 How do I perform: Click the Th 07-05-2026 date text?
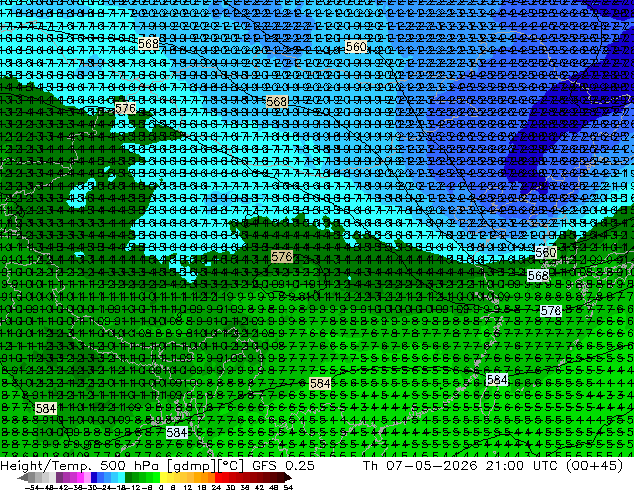pos(420,466)
